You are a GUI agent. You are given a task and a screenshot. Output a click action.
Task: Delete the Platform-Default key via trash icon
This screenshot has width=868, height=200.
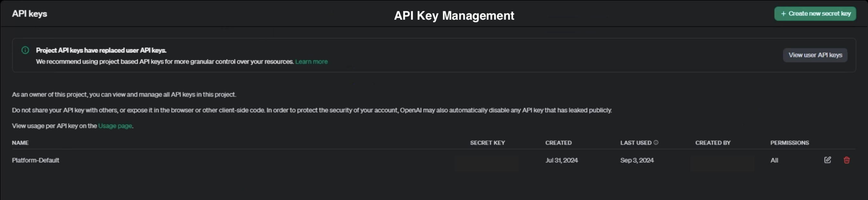click(846, 160)
